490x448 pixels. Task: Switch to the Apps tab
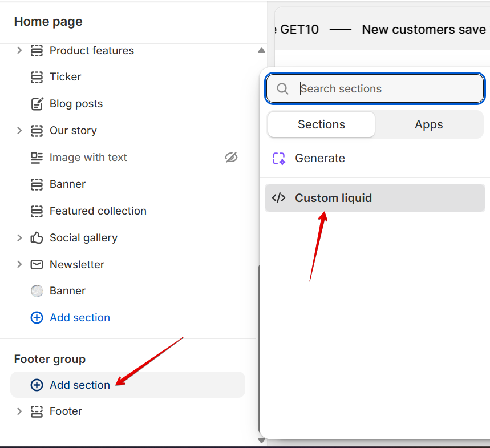(428, 124)
